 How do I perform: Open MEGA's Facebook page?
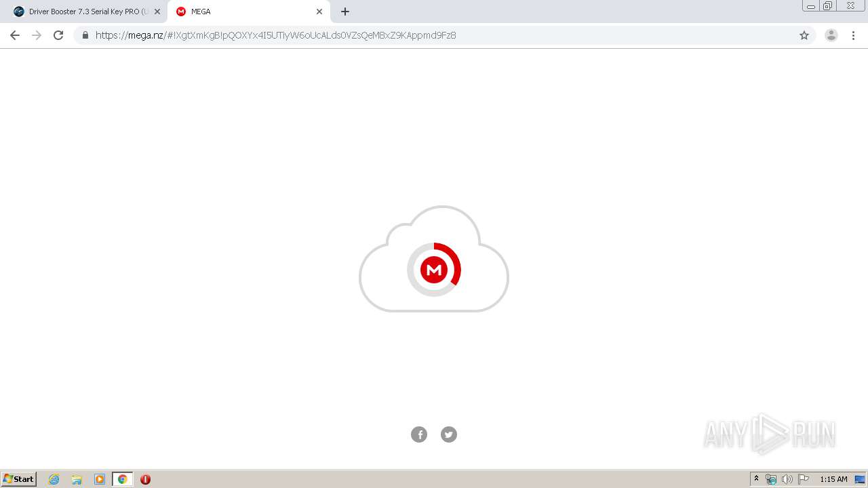point(419,434)
